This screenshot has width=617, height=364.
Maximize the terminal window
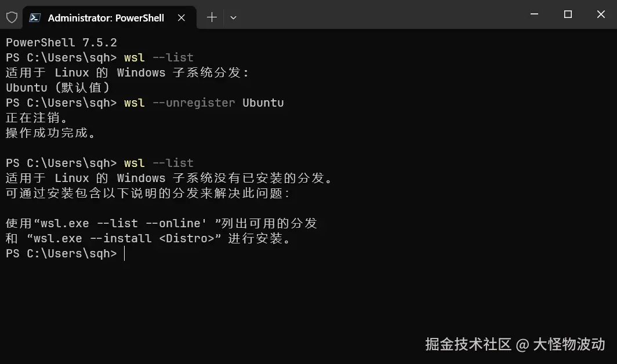pos(568,14)
